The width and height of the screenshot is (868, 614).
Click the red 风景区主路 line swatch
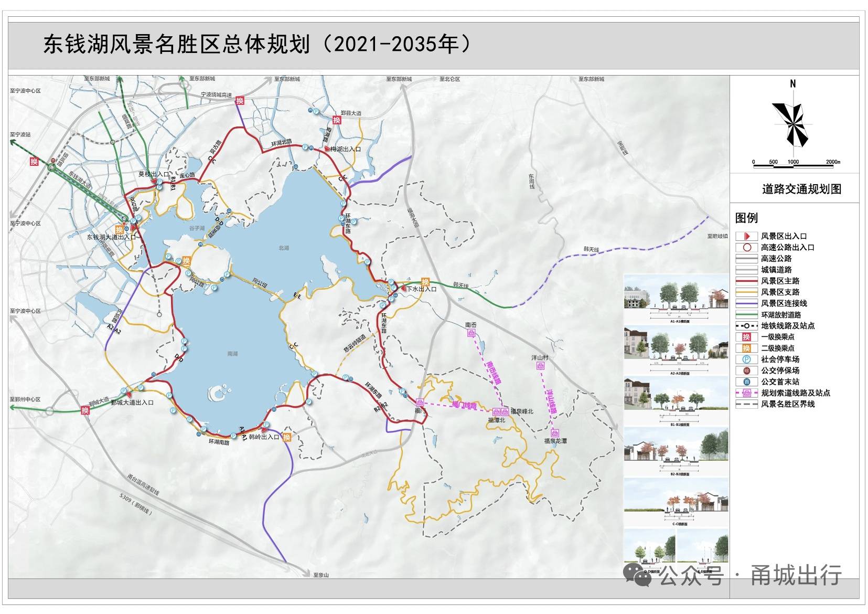[746, 281]
